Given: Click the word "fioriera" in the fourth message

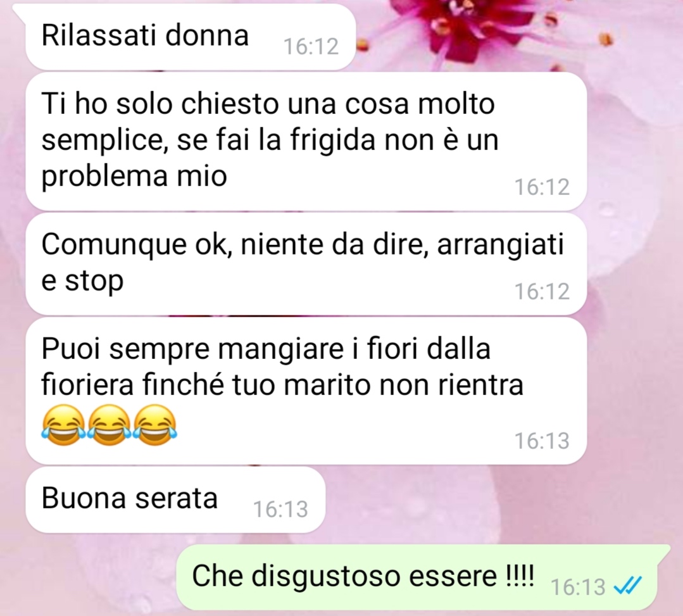Looking at the screenshot, I should click(x=87, y=385).
